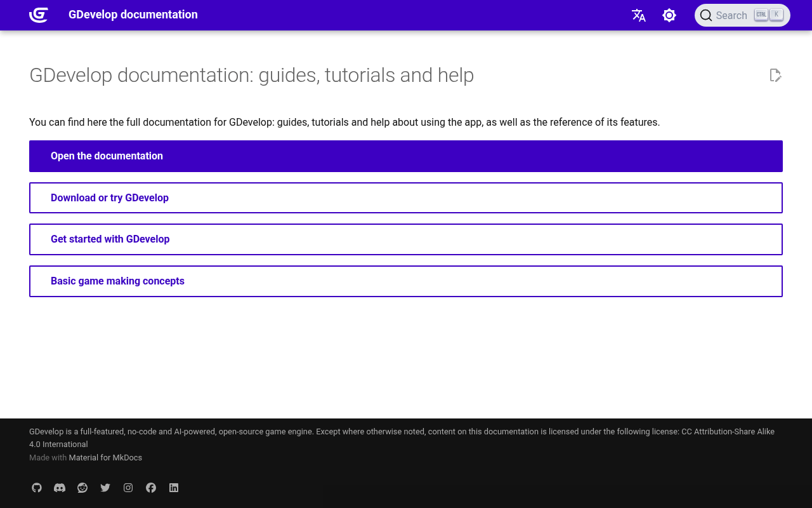Click the page heading about guides, tutorials
Screen dimensions: 812x508
252,75
